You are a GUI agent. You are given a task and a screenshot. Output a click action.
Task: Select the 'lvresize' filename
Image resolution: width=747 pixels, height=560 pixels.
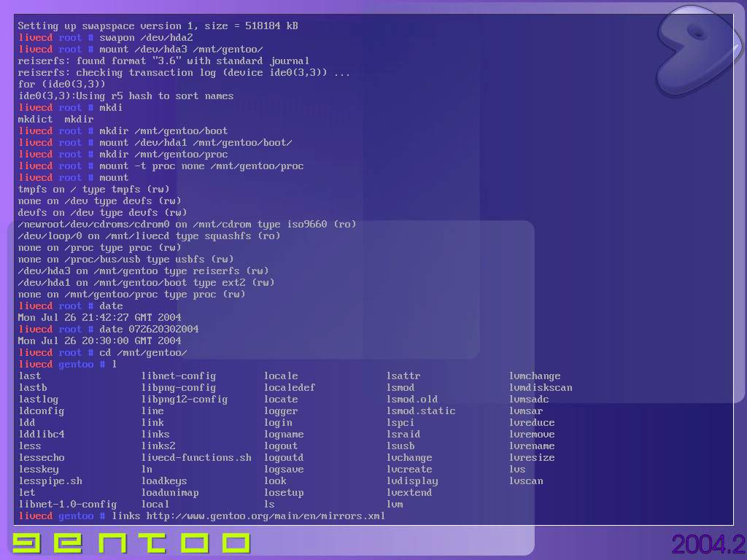532,458
